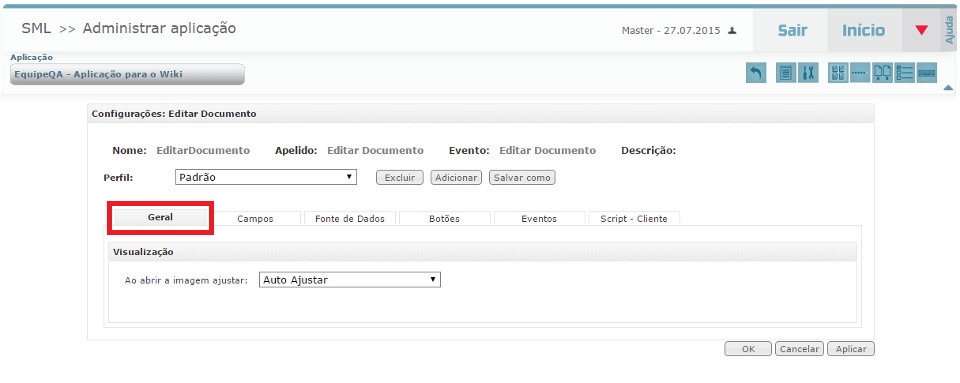Click the Descrição label
This screenshot has width=960, height=383.
(x=648, y=151)
